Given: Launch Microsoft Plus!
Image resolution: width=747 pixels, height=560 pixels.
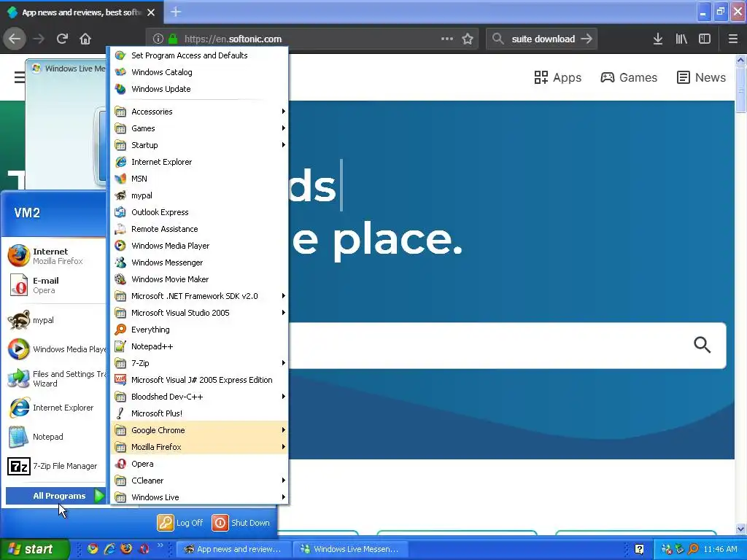Looking at the screenshot, I should (x=199, y=413).
